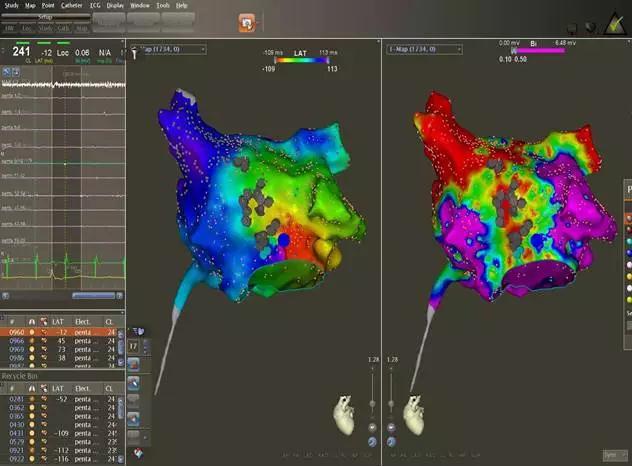The width and height of the screenshot is (632, 466).
Task: Sort points list by Elect. column header
Action: click(82, 322)
